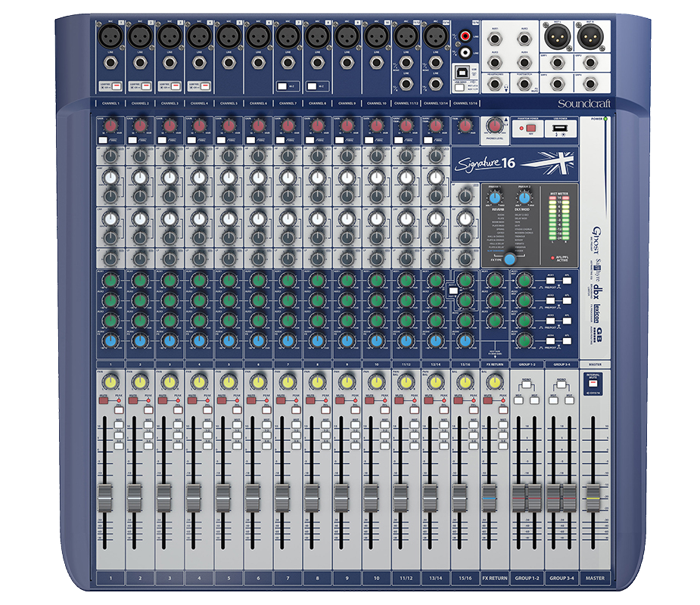
Task: Click the GRP4 output jack
Action: click(590, 84)
